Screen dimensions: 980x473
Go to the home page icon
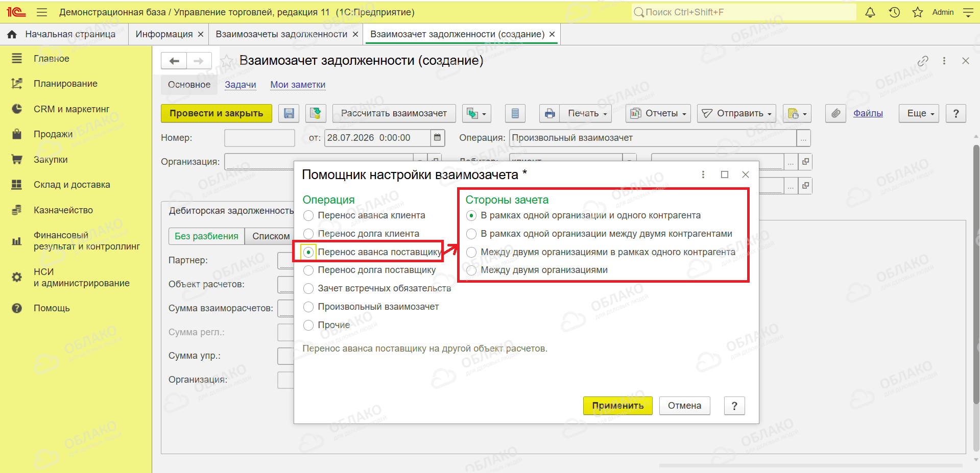(12, 34)
